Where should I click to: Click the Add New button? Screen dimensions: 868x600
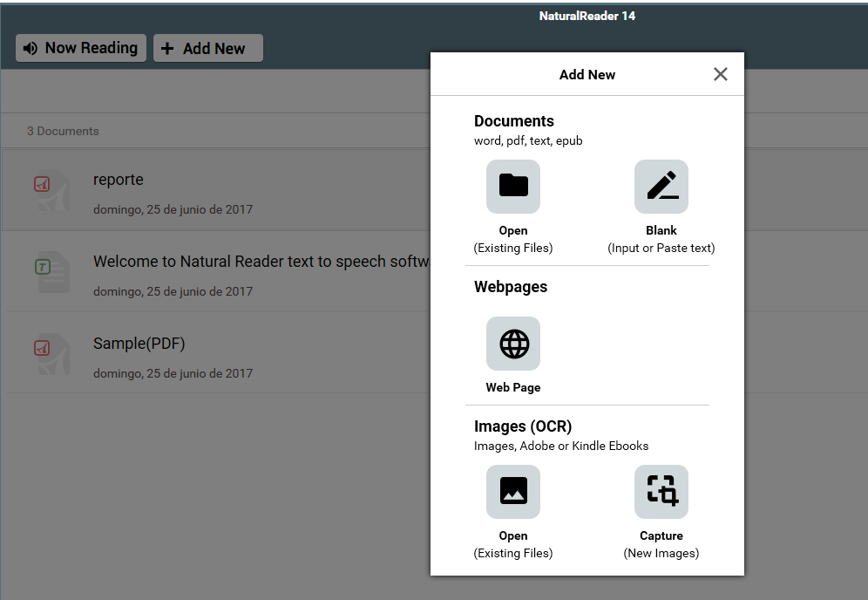208,48
